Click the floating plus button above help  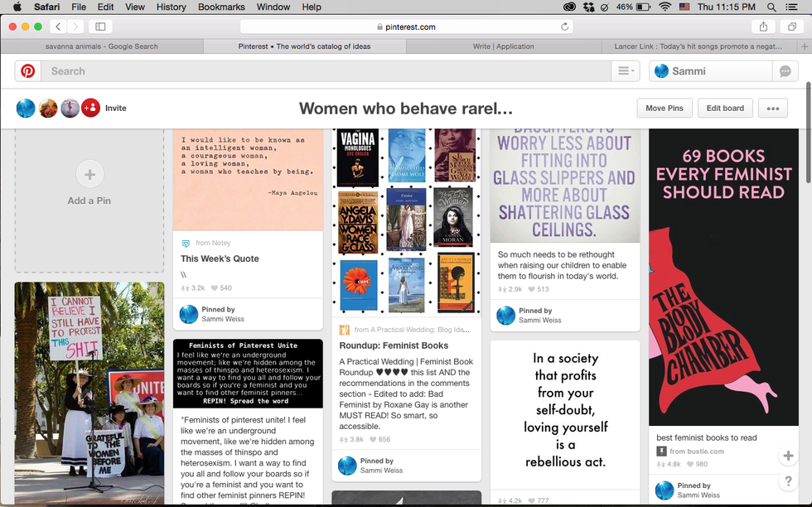tap(789, 456)
